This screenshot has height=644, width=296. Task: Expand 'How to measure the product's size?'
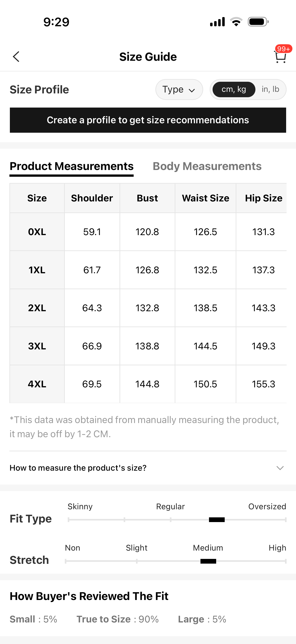78,468
